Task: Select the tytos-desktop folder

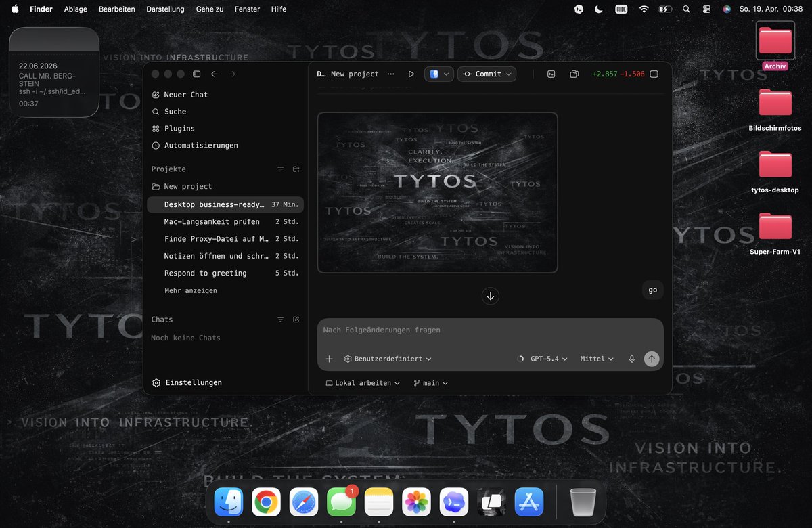Action: pos(775,172)
